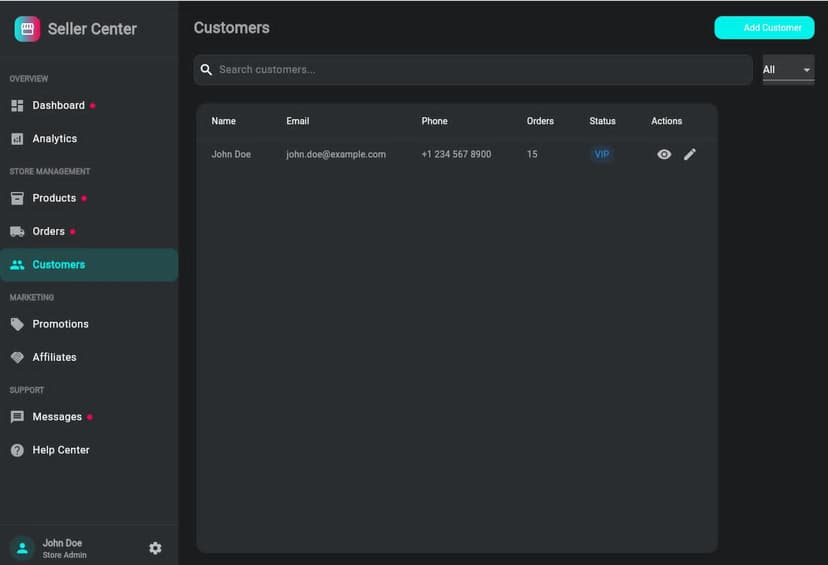Open Products in the sidebar
This screenshot has width=828, height=565.
coord(54,198)
